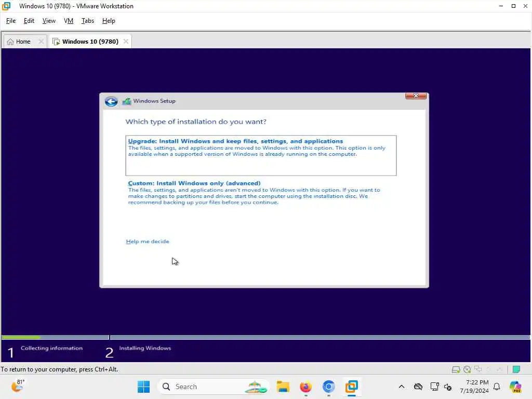Image resolution: width=532 pixels, height=399 pixels.
Task: Close the Windows Setup dialog
Action: (416, 96)
